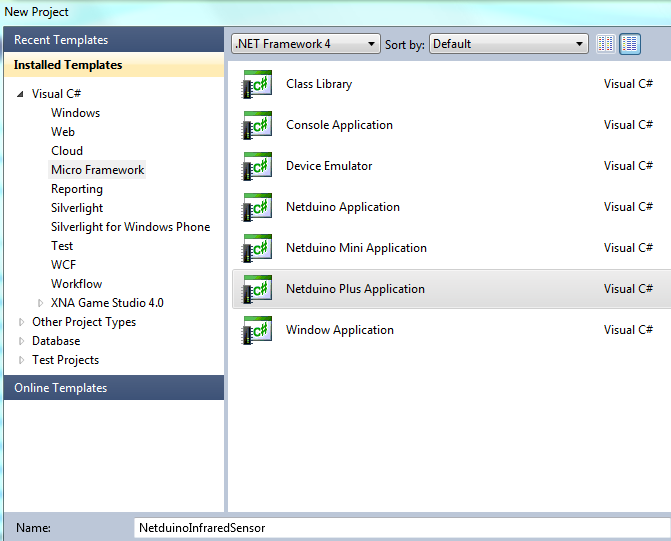This screenshot has height=541, width=671.
Task: Expand the Database node
Action: [21, 341]
